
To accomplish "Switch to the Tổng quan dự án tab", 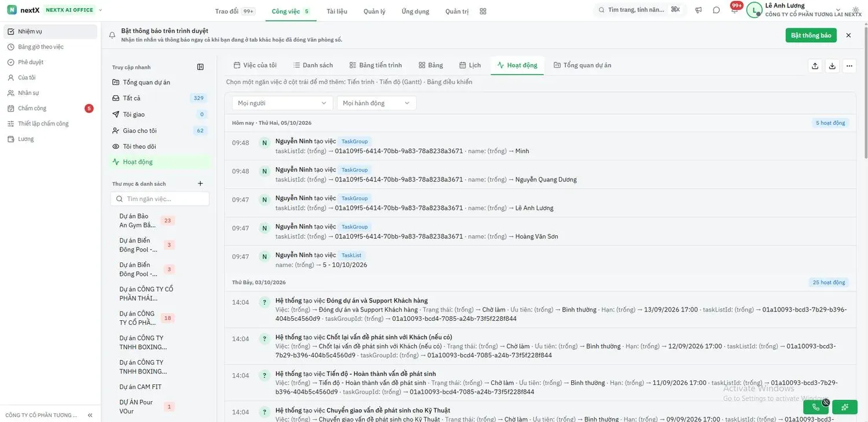I will (582, 65).
